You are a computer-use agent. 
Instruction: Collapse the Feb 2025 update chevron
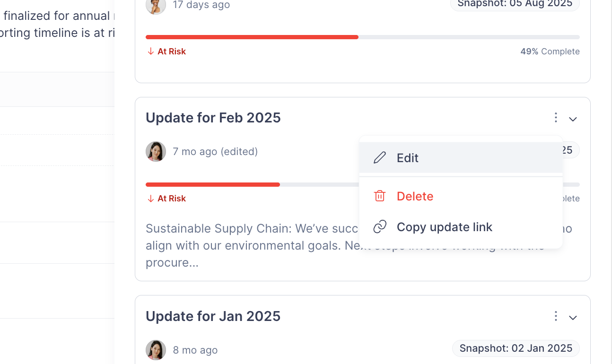[x=573, y=119]
